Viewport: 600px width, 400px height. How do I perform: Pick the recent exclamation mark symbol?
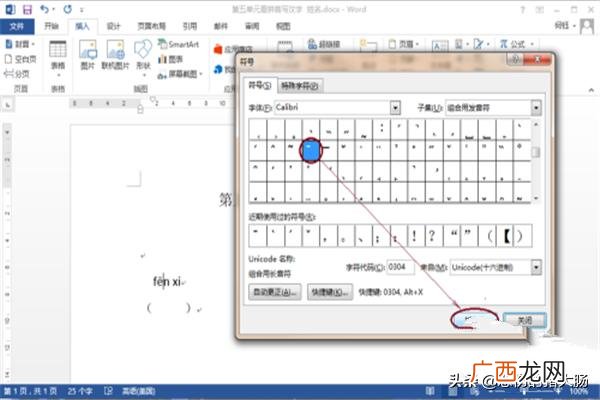click(x=414, y=236)
